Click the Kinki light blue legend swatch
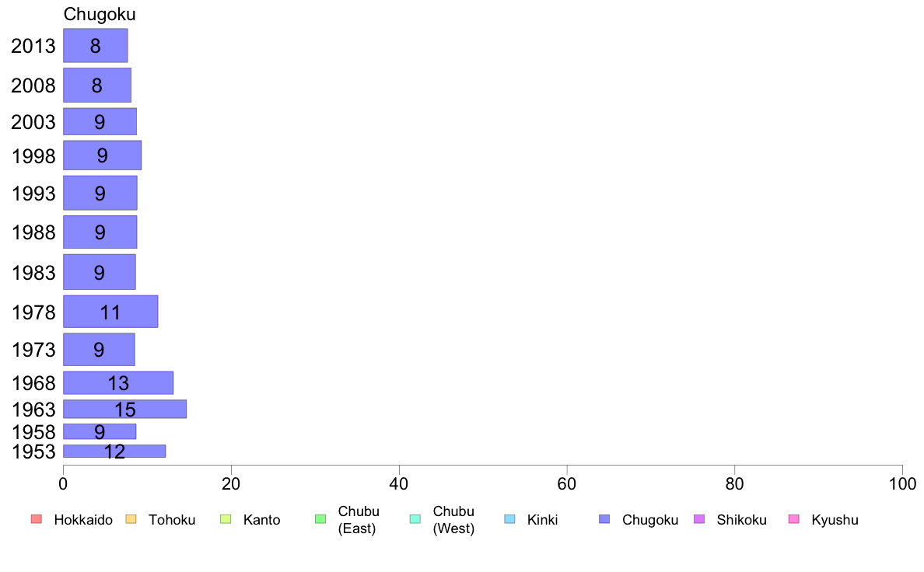Viewport: 924px width, 572px height. [509, 519]
